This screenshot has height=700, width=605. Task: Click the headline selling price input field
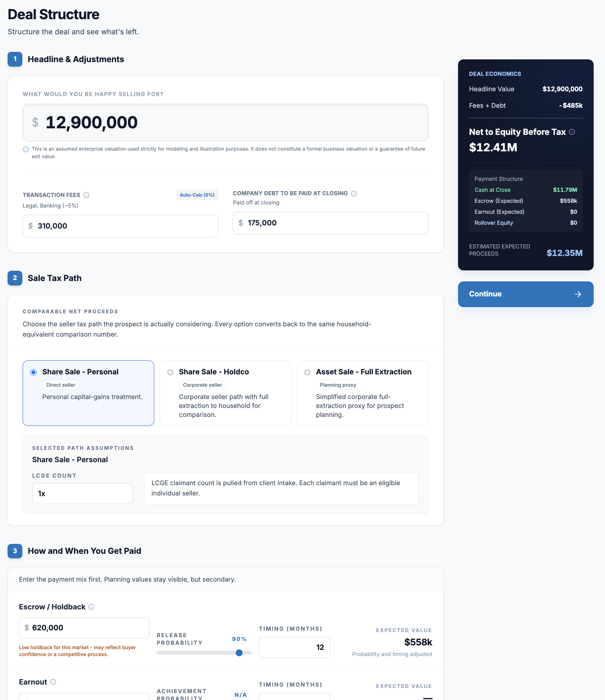(x=226, y=122)
